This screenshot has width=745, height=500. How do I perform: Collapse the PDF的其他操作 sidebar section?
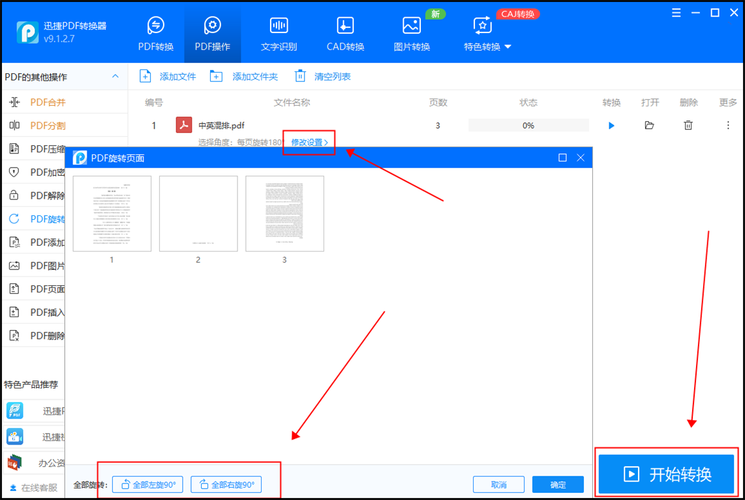[x=115, y=77]
